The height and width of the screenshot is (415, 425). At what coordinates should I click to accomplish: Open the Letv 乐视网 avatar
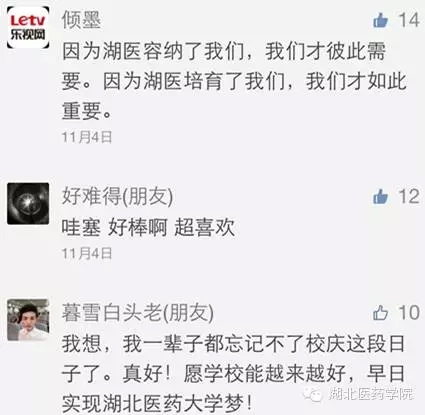point(28,27)
